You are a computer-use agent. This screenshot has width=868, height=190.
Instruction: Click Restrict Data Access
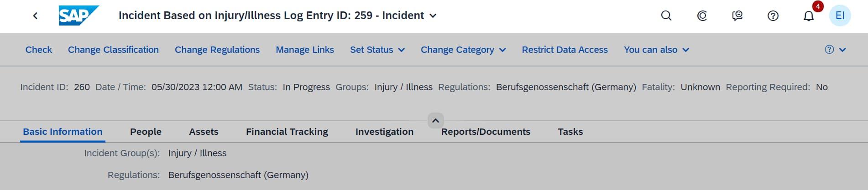tap(565, 50)
